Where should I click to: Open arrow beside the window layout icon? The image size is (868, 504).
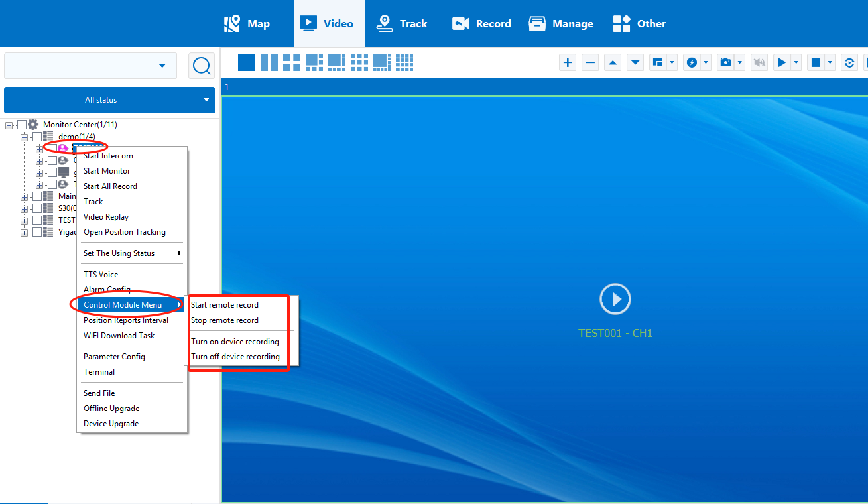point(672,62)
